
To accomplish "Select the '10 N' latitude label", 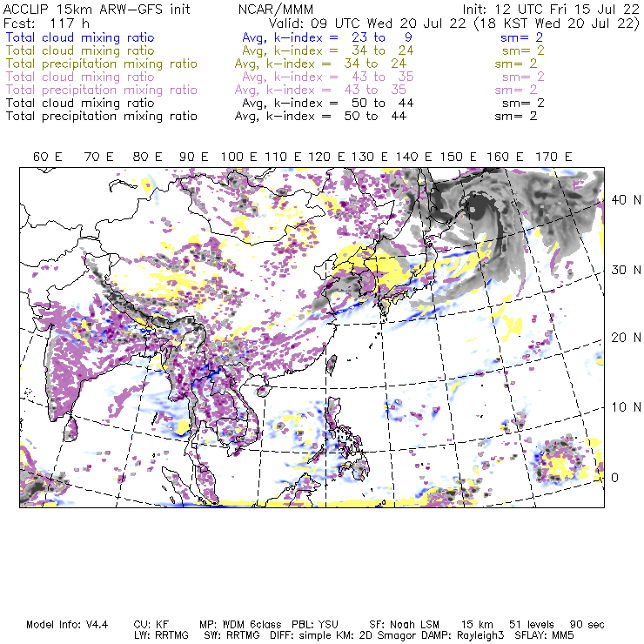I will (x=626, y=407).
